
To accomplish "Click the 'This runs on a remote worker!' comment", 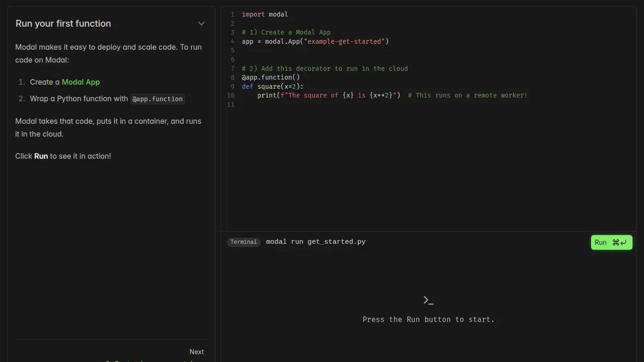I will pyautogui.click(x=471, y=95).
